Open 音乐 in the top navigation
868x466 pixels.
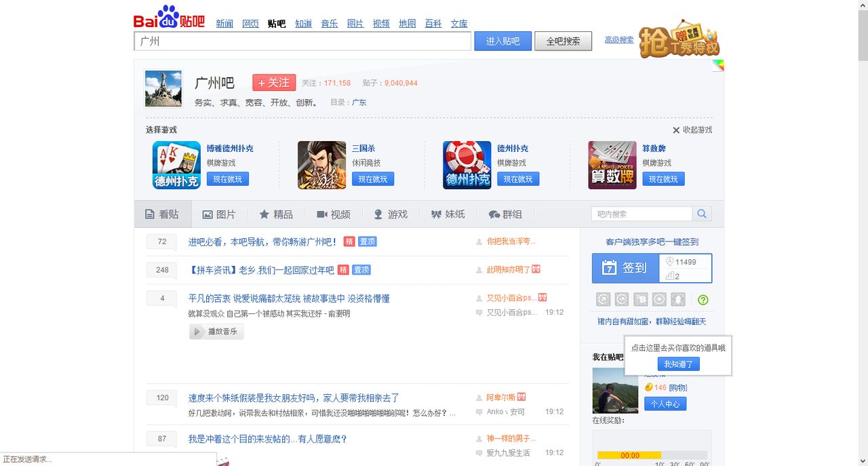click(x=330, y=24)
